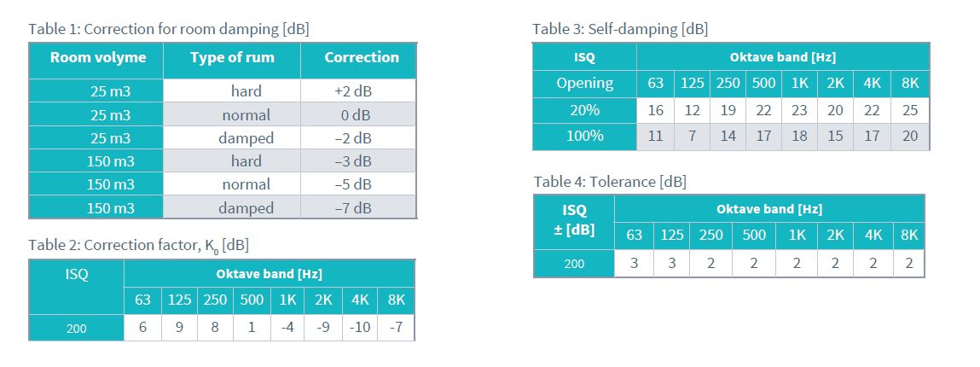Screen dimensions: 980x367
Task: Select the Type of rum column header
Action: [232, 57]
